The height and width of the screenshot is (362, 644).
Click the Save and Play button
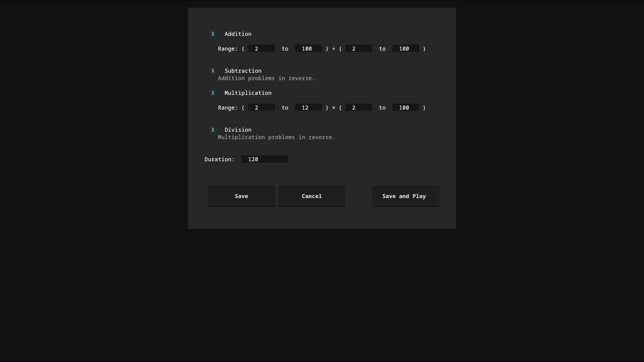pos(406,196)
